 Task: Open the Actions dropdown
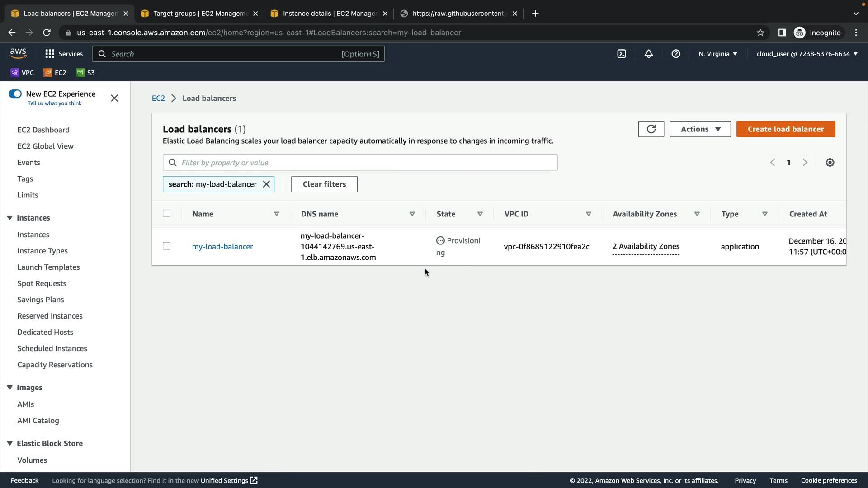pyautogui.click(x=700, y=129)
